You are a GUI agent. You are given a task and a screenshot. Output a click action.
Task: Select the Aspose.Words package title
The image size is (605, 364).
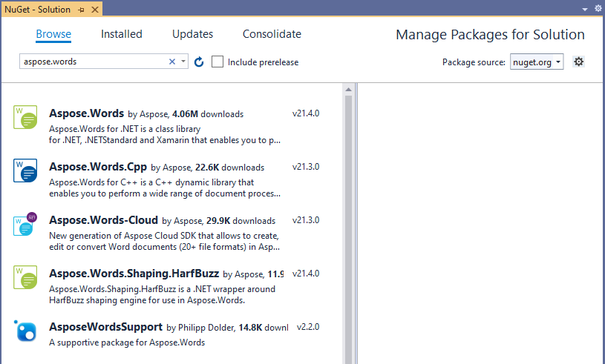coord(86,113)
